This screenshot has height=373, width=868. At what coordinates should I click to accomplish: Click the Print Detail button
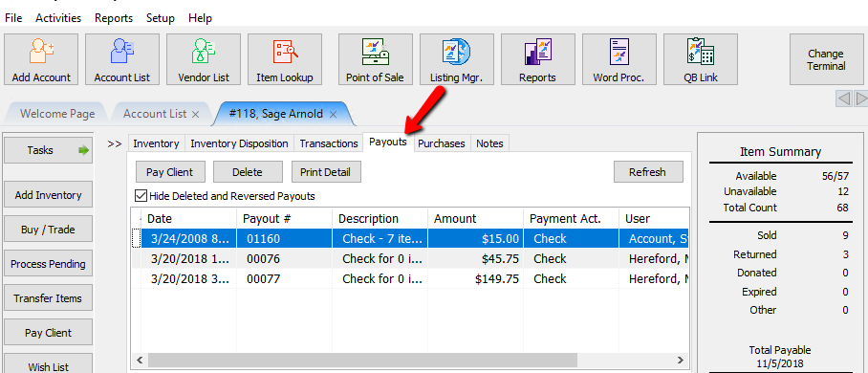click(x=325, y=172)
